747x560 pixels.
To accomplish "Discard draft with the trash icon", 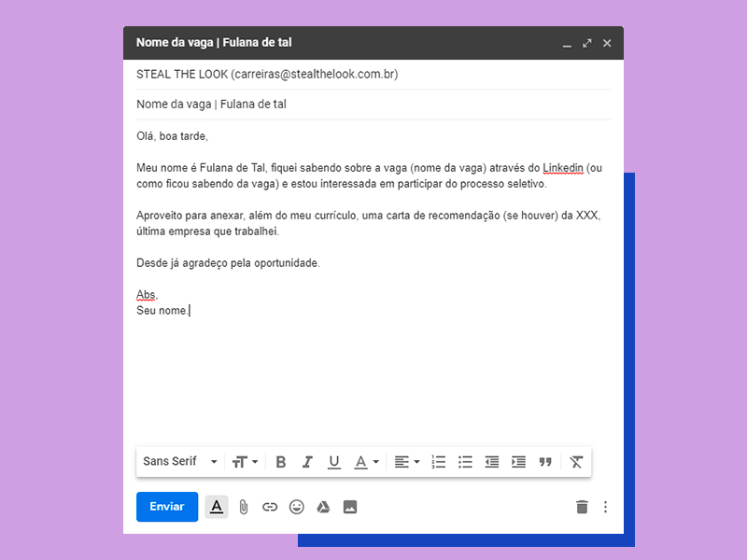I will 582,507.
